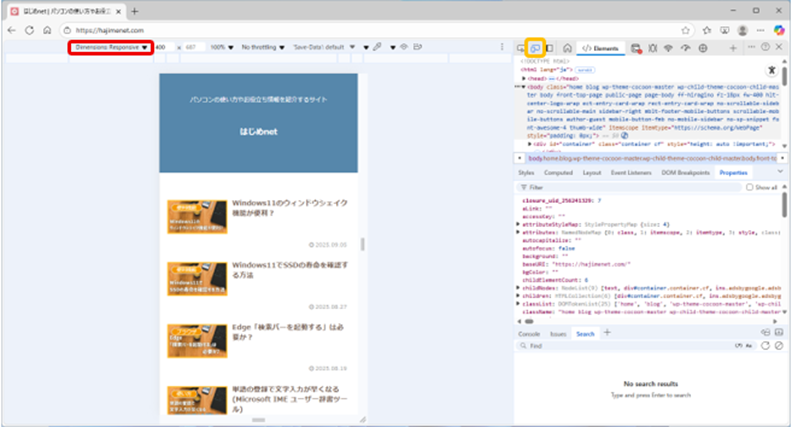The width and height of the screenshot is (792, 427).
Task: Click the address bar showing hajimenet.com
Action: click(x=376, y=30)
